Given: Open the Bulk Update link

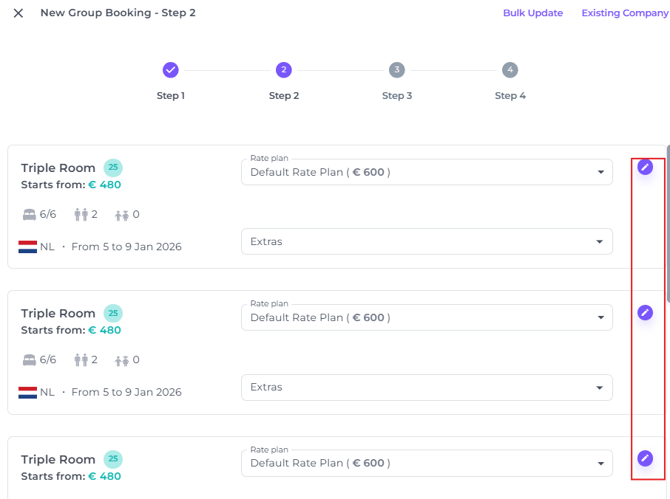Looking at the screenshot, I should (532, 14).
